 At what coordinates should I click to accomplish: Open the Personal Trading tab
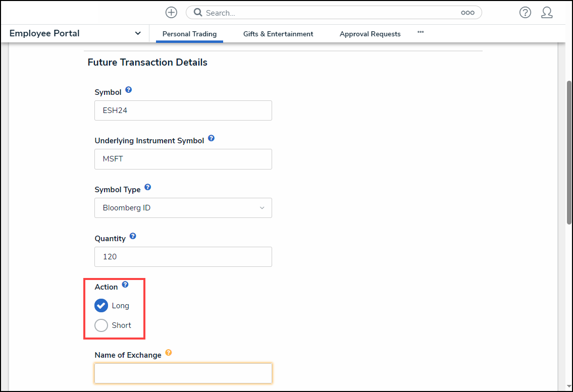click(x=189, y=34)
